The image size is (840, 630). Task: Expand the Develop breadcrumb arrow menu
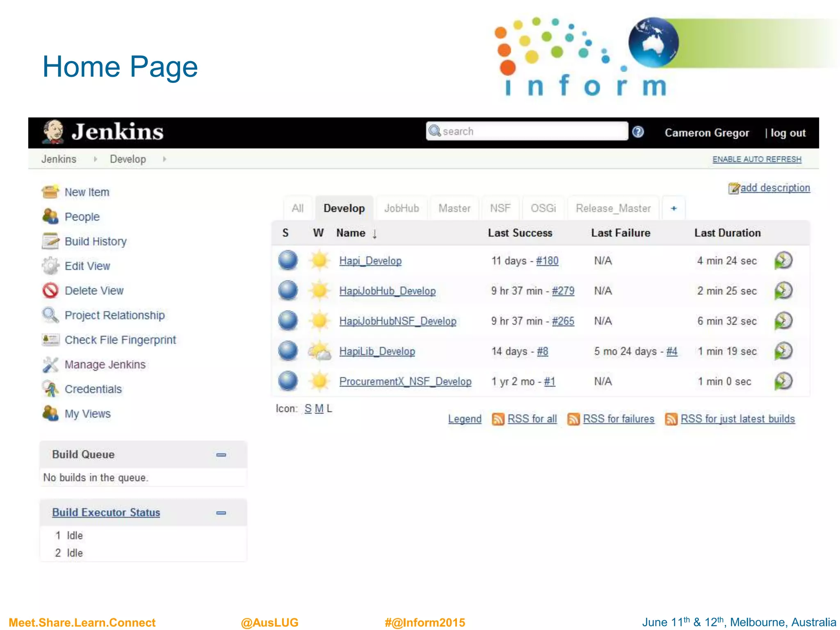(x=164, y=159)
